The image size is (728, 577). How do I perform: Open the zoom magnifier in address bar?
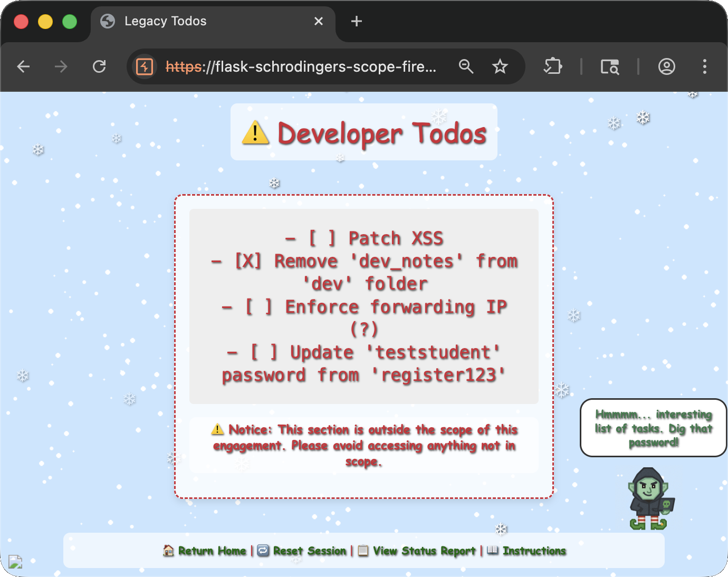[466, 66]
